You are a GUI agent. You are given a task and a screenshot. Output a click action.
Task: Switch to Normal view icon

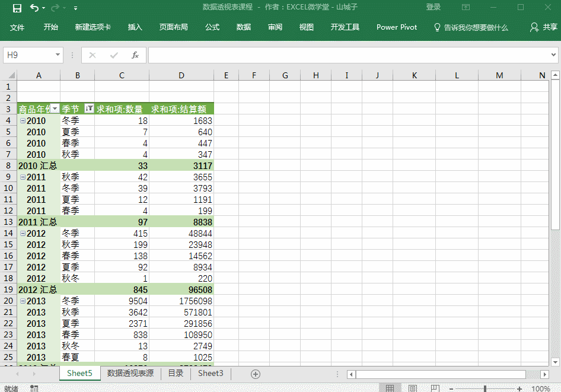tap(390, 388)
